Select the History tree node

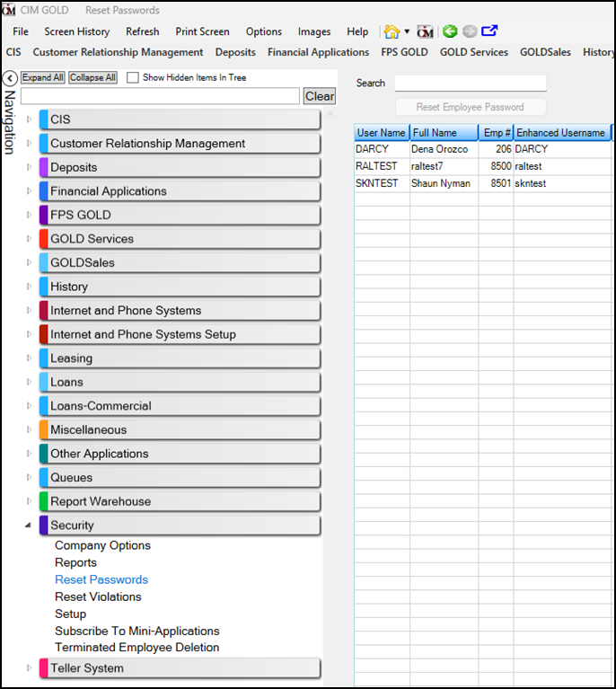[180, 287]
